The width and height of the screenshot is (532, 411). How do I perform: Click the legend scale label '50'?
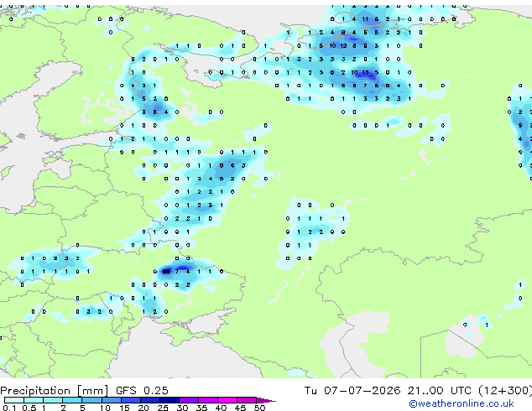[259, 408]
